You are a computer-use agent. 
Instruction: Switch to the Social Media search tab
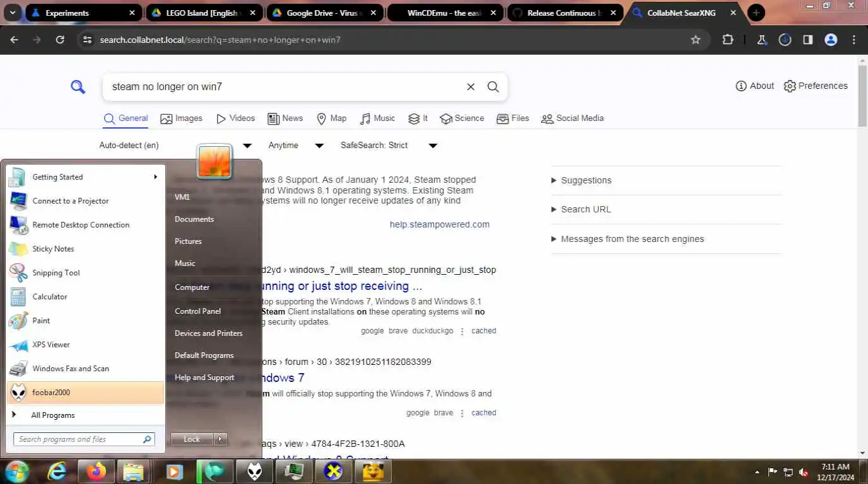click(x=572, y=118)
